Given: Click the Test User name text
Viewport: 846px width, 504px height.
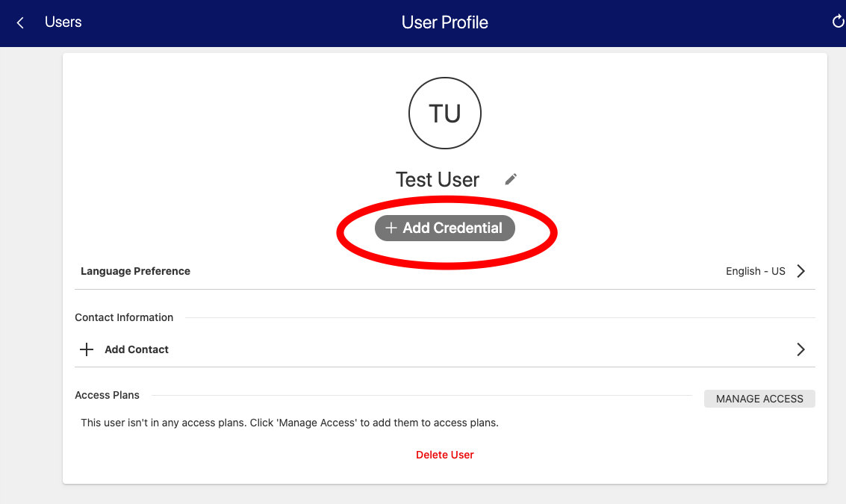Looking at the screenshot, I should [x=437, y=180].
